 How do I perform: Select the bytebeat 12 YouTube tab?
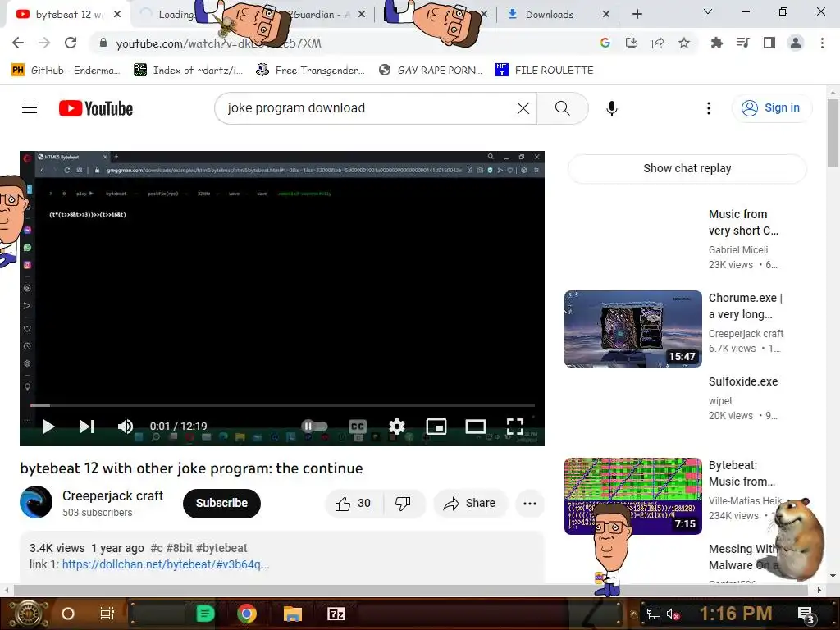tap(66, 15)
